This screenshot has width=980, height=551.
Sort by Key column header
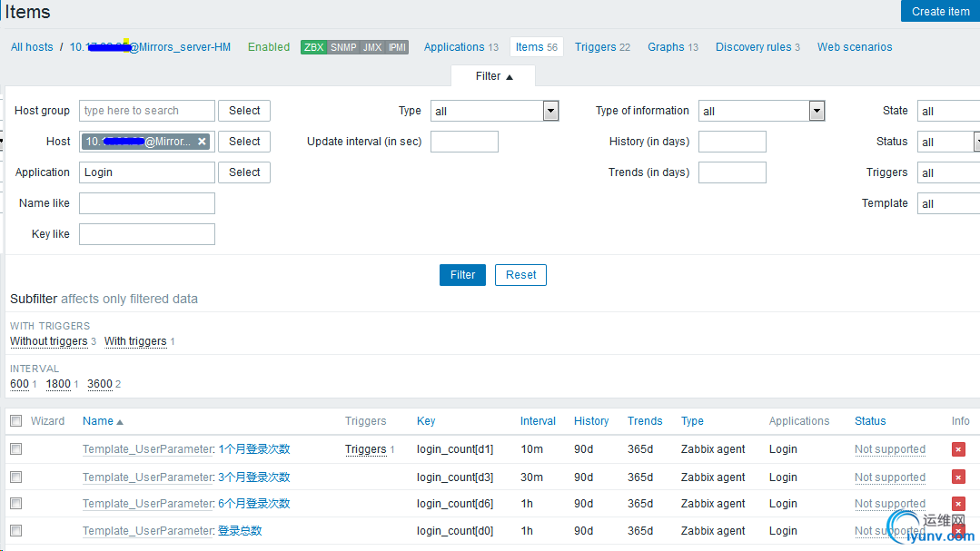[426, 421]
